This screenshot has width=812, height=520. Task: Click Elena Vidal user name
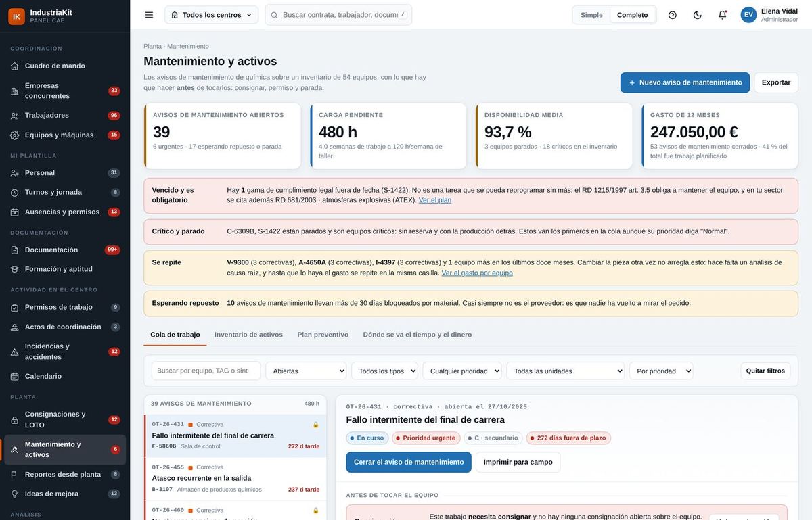click(x=780, y=11)
